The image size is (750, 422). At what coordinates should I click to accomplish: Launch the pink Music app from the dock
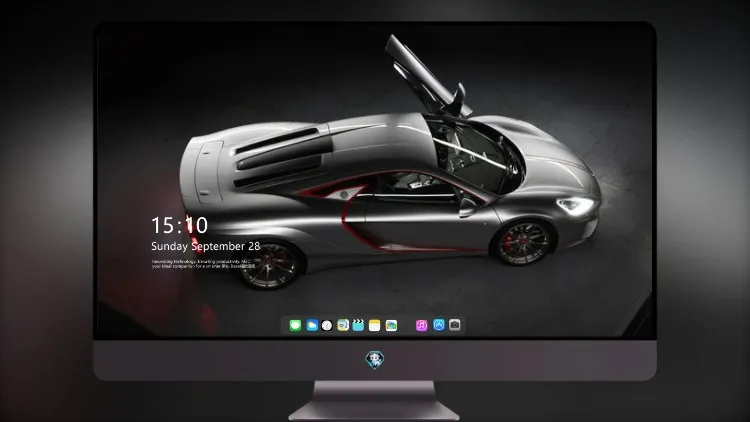click(x=421, y=325)
